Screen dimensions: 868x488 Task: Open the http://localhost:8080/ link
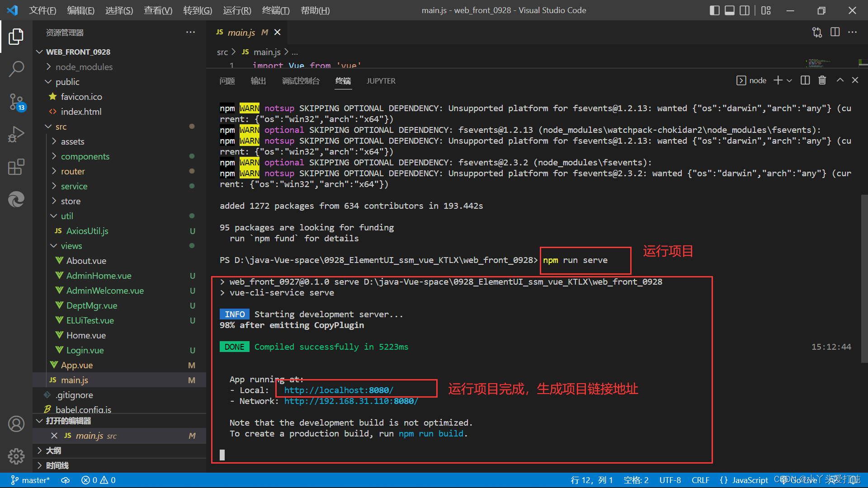point(339,390)
